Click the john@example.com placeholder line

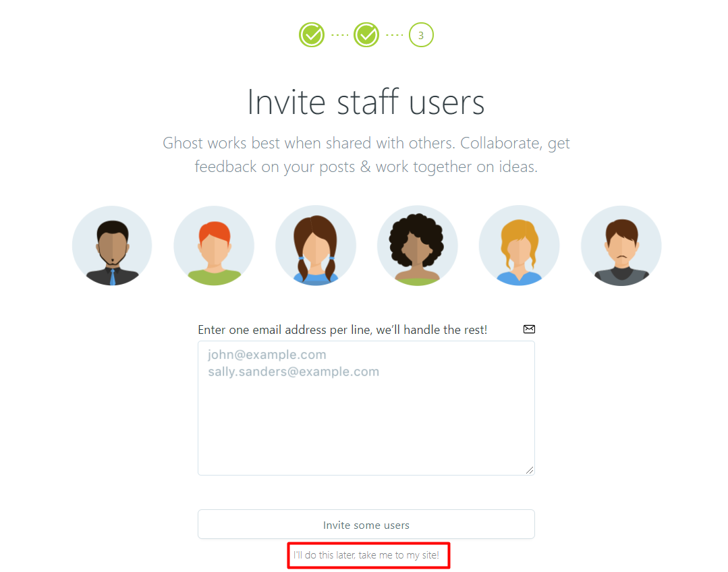coord(267,355)
